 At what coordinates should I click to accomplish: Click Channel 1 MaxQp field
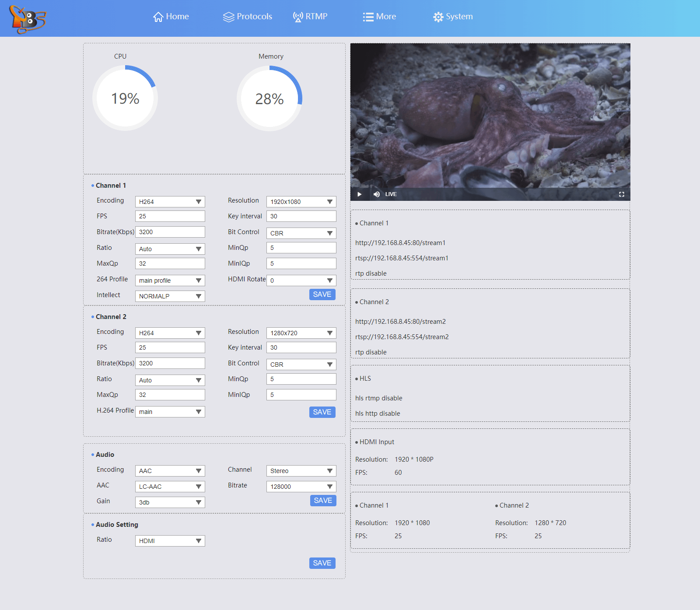tap(170, 263)
